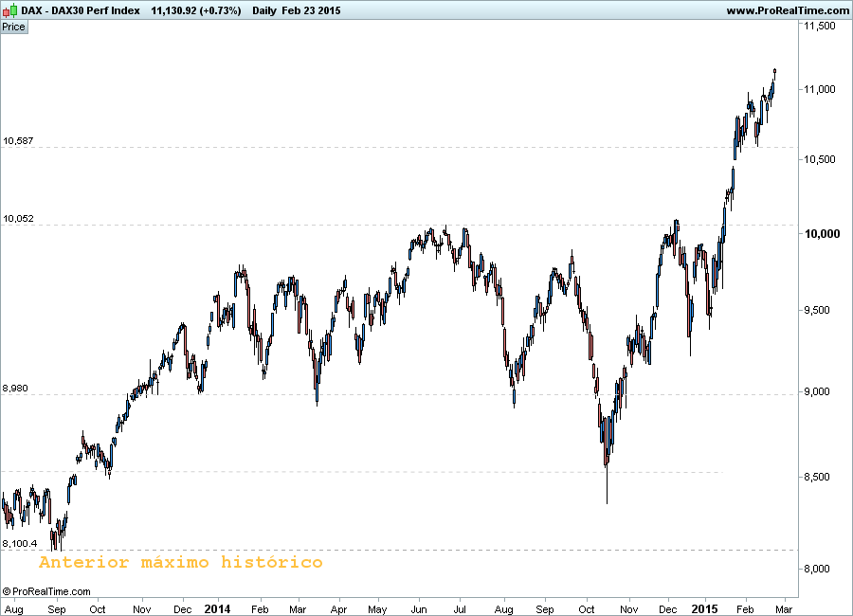Click the Feb 23 2015 date
This screenshot has height=616, width=853.
point(318,10)
